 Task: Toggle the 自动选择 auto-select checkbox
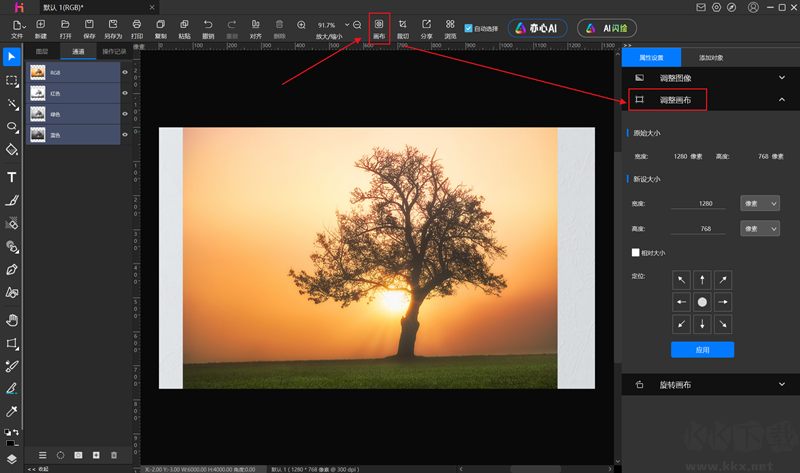(x=468, y=28)
